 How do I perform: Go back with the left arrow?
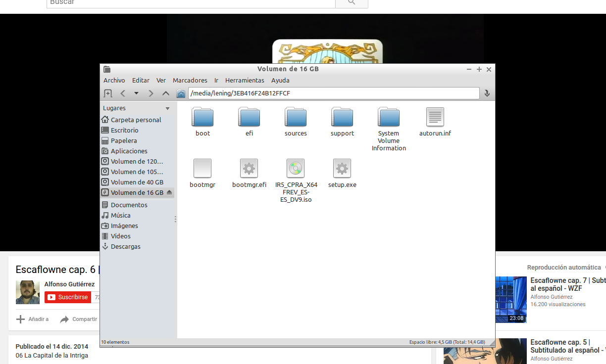[123, 93]
